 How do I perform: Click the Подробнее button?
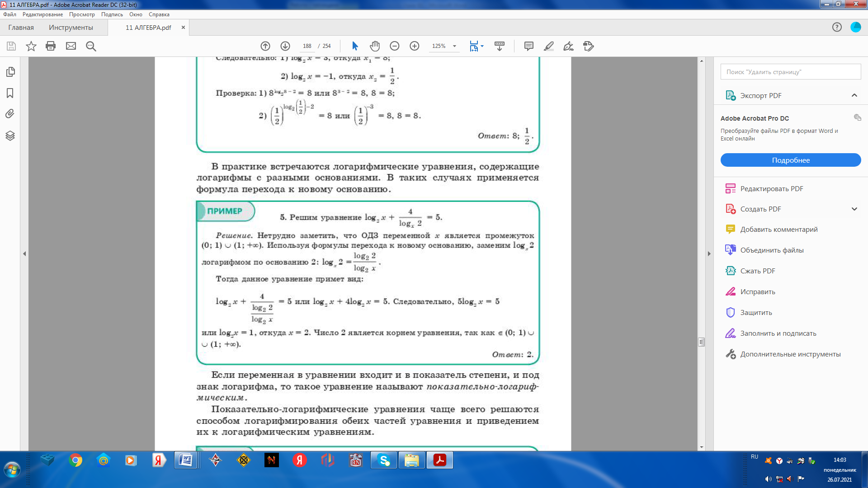click(x=790, y=160)
